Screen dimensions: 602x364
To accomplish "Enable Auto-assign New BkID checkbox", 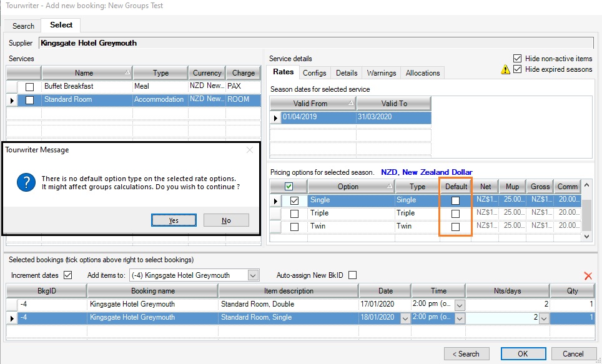I will 352,275.
